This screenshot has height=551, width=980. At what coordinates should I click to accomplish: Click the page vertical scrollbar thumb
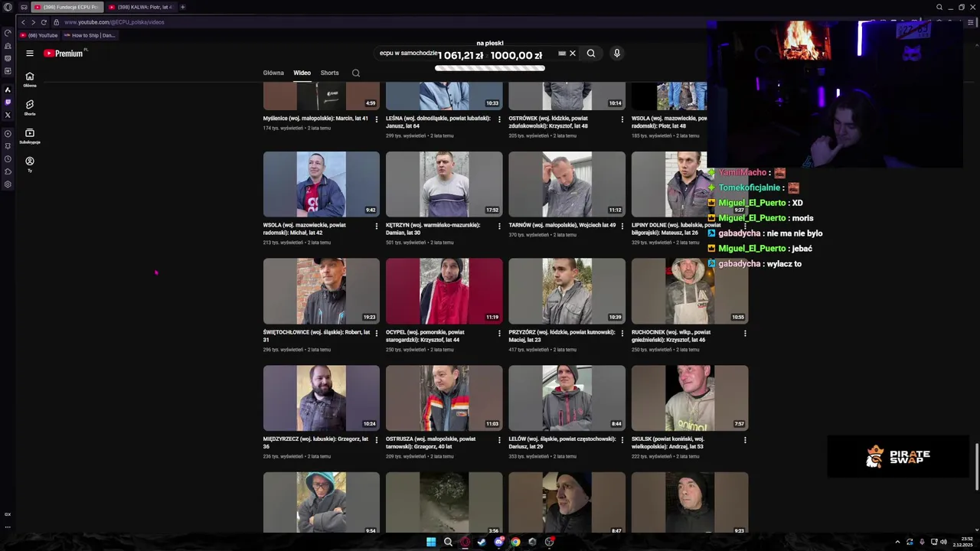(976, 467)
